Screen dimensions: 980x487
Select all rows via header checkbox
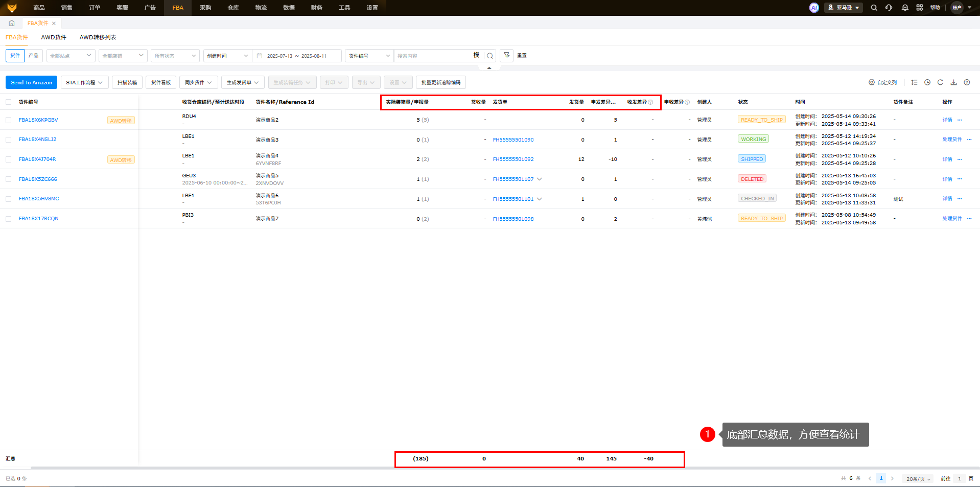pos(8,102)
